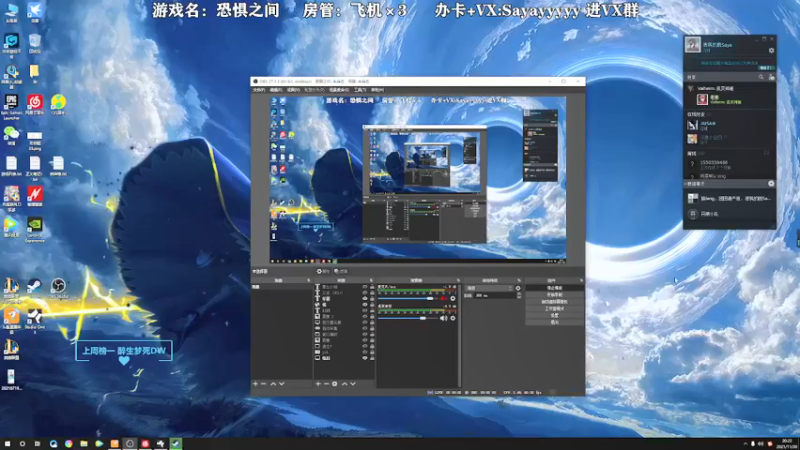800x450 pixels.
Task: Open transition properties gear in Scene Transitions
Action: (518, 288)
